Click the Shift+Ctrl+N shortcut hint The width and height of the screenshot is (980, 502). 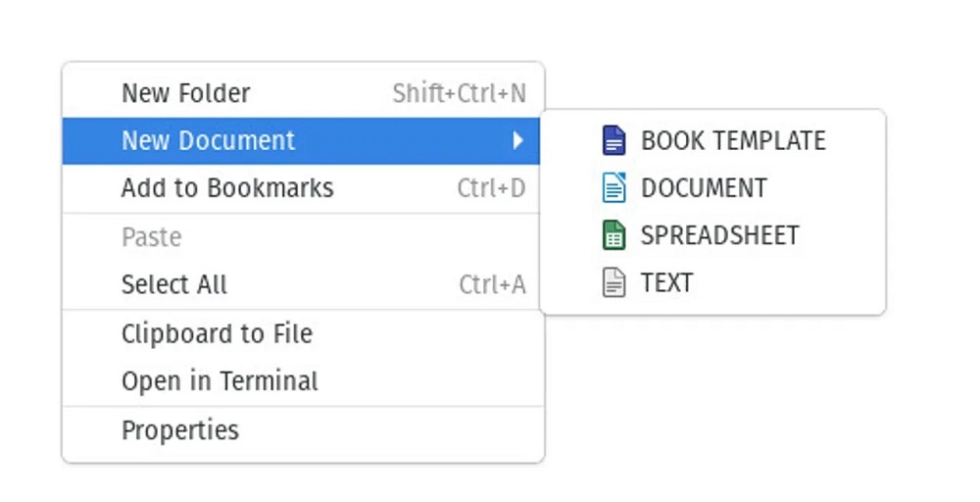coord(459,94)
